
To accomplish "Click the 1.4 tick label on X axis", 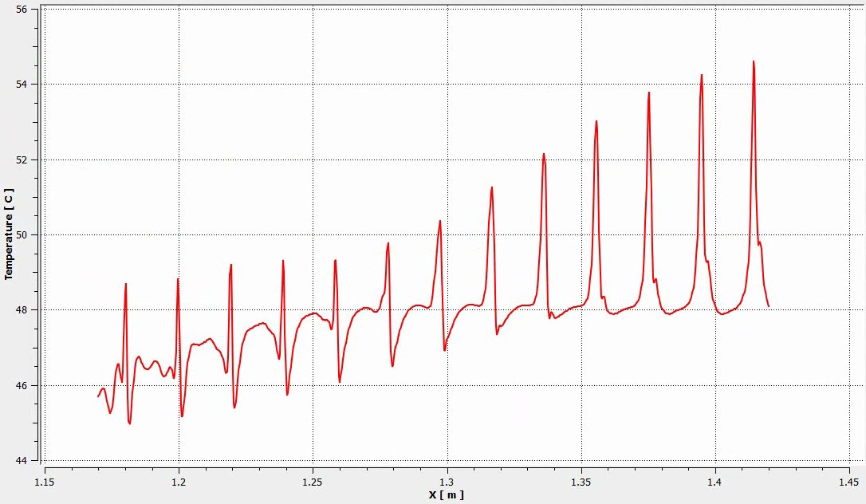I will tap(715, 482).
